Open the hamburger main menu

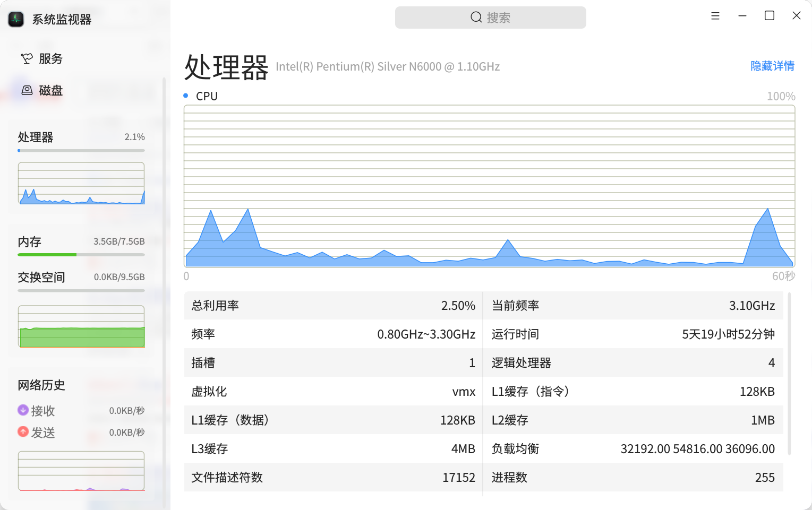point(715,16)
